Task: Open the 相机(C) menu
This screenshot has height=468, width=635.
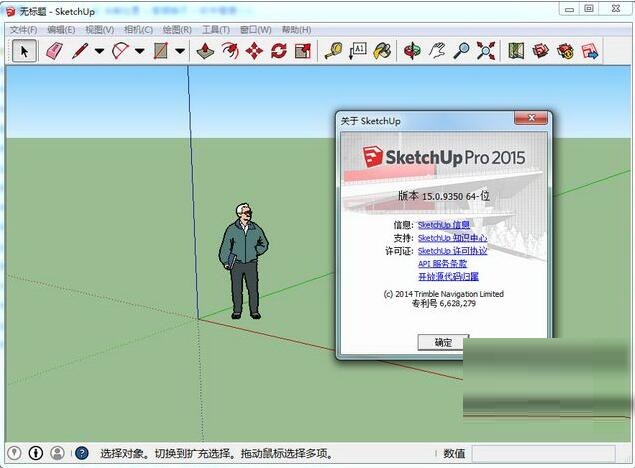Action: pos(137,30)
